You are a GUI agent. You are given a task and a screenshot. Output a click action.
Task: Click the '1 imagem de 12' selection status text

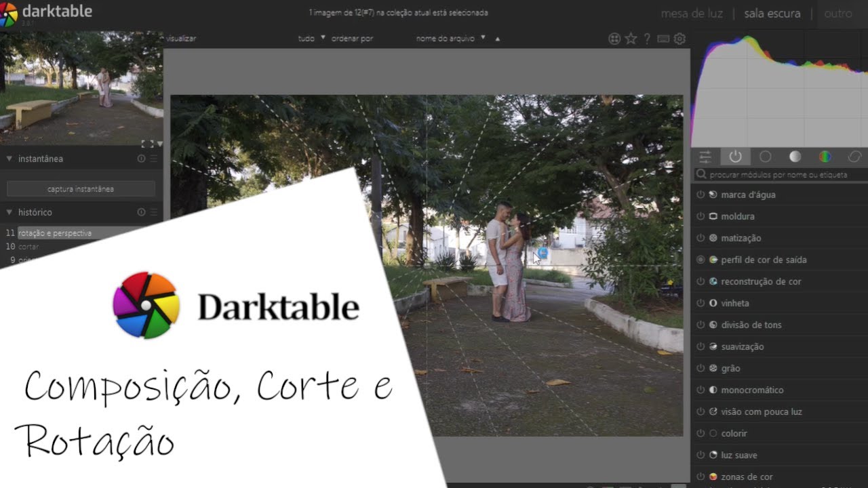(398, 13)
